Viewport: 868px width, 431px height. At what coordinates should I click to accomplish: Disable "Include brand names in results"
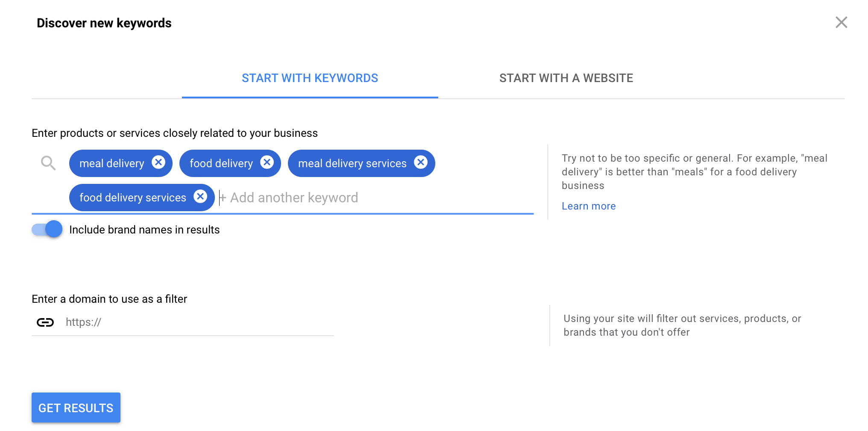pos(46,229)
